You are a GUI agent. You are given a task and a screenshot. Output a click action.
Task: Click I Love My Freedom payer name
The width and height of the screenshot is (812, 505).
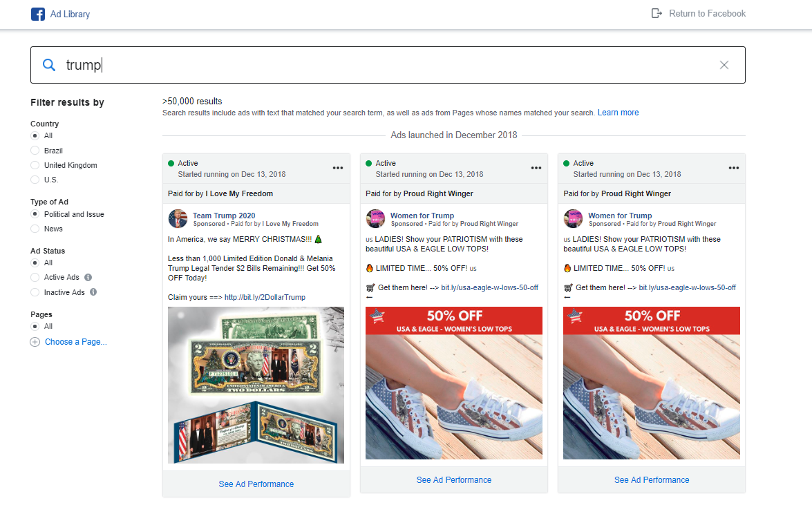click(x=238, y=193)
